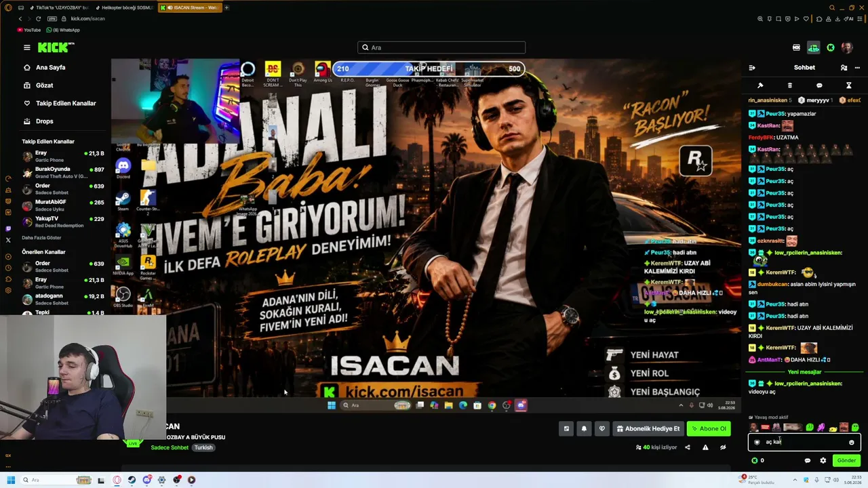
Task: Open a new browser tab
Action: [226, 7]
